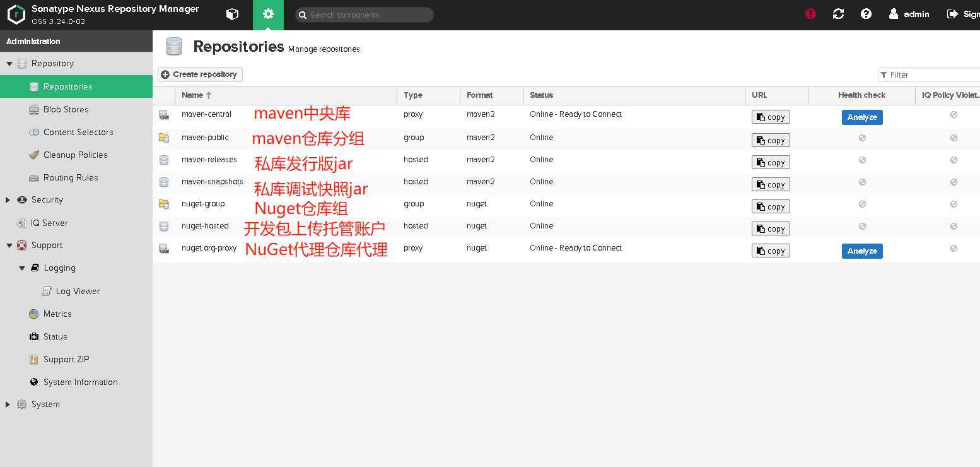
Task: Sort by the Status column header
Action: 634,95
